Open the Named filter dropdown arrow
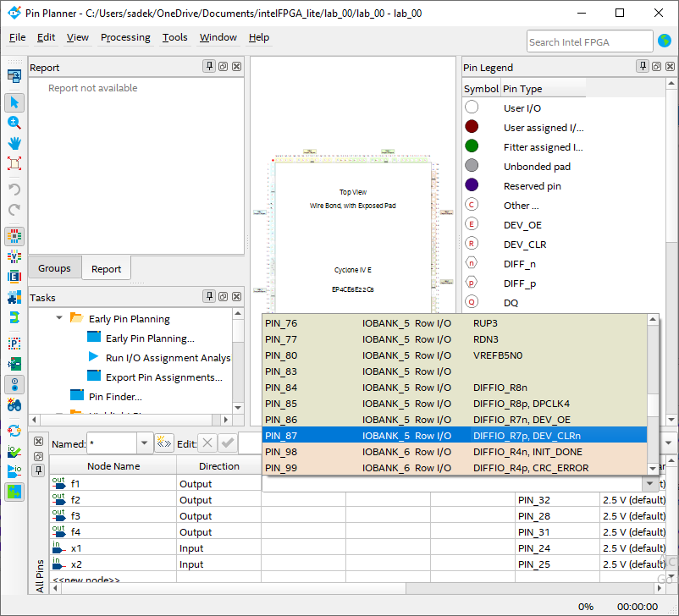This screenshot has width=679, height=616. click(144, 443)
